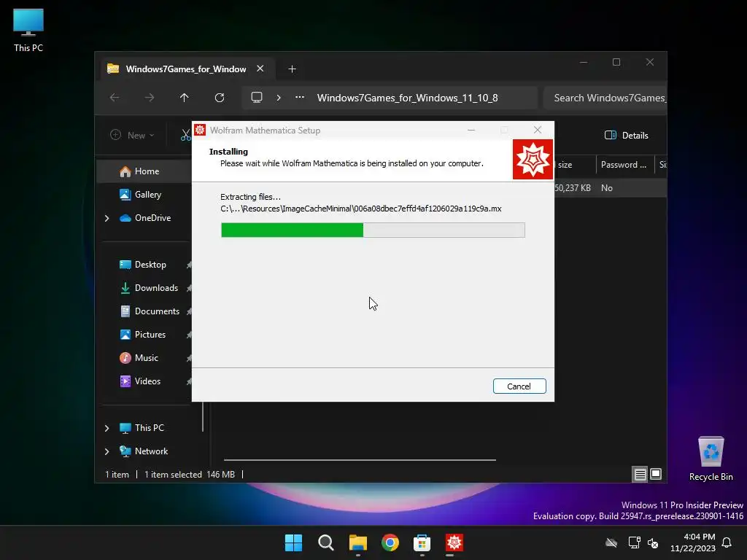Expand the This PC tree node
The image size is (747, 560).
point(107,428)
